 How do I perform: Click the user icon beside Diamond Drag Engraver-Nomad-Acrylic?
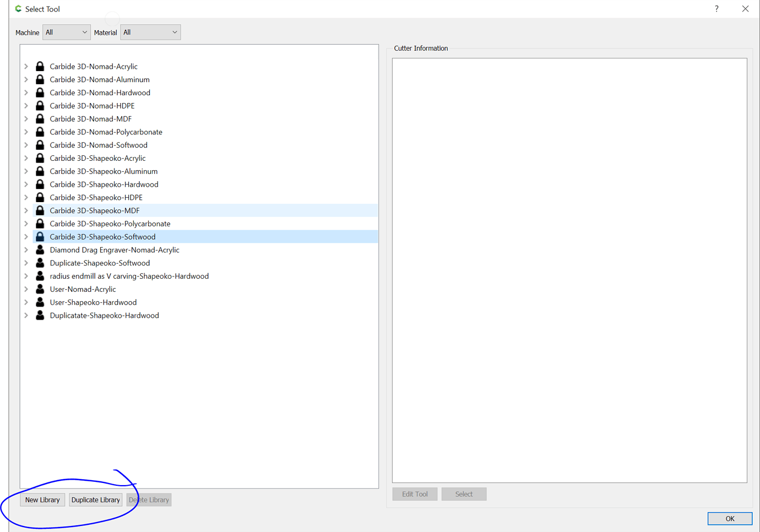click(x=39, y=249)
